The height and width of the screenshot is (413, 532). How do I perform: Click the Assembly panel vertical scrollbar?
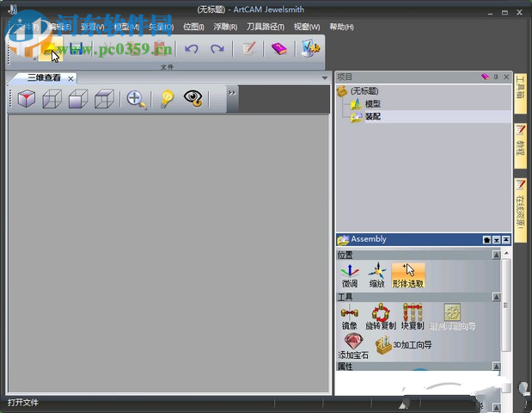506,305
